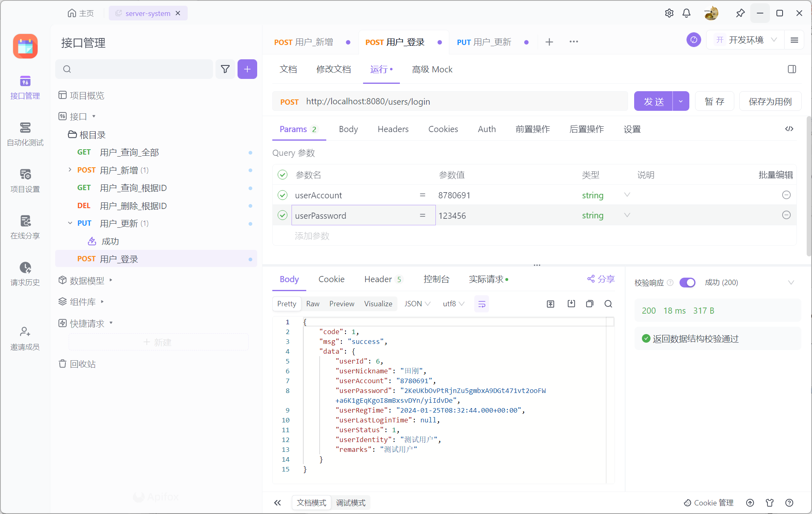Uncheck the userPassword parameter
The image size is (812, 514).
point(283,215)
